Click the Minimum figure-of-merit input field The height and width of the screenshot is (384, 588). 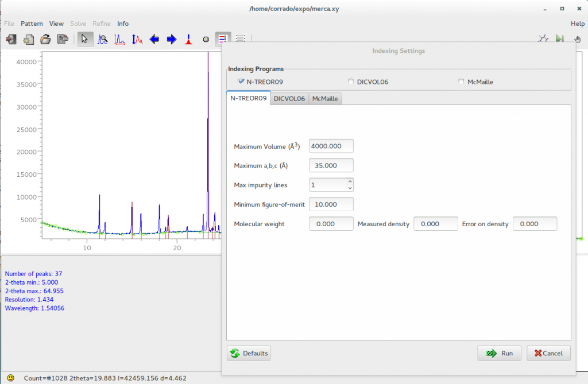pyautogui.click(x=331, y=204)
